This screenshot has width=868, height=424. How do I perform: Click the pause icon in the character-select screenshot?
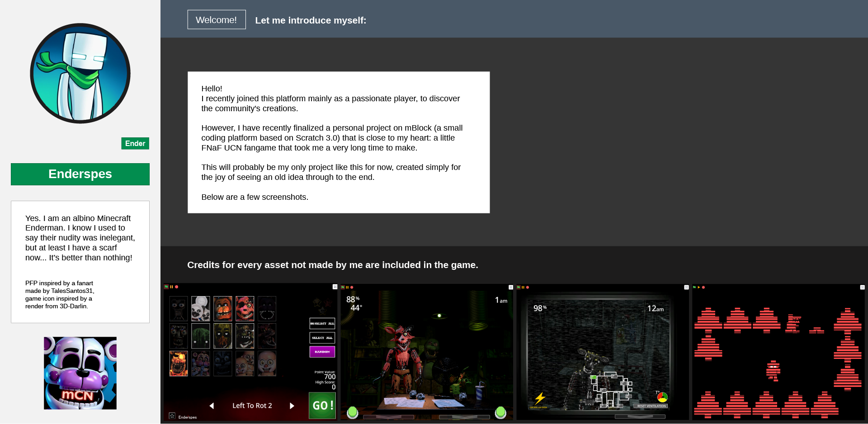(x=171, y=287)
